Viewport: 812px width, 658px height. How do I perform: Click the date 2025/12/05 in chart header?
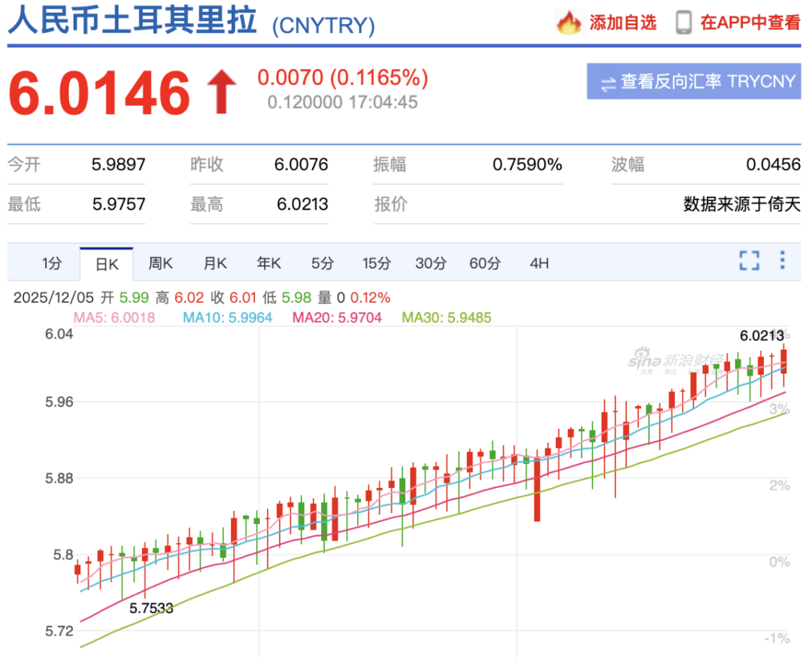[54, 298]
